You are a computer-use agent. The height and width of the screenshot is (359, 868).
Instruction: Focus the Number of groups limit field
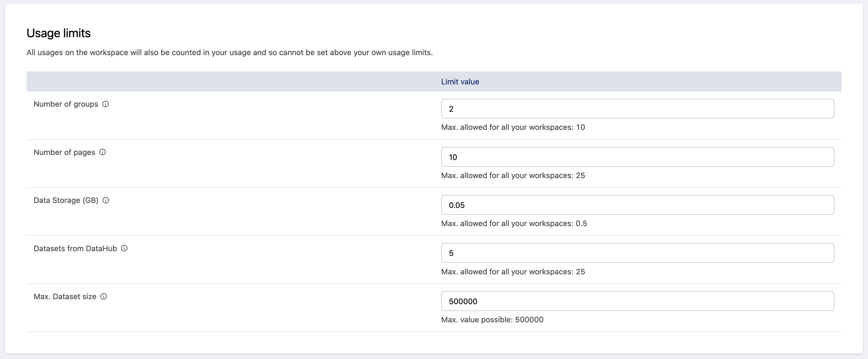click(x=637, y=109)
